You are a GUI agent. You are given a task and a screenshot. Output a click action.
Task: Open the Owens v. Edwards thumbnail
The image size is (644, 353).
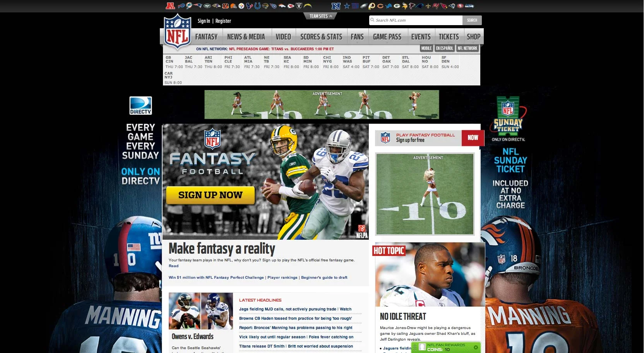[201, 311]
